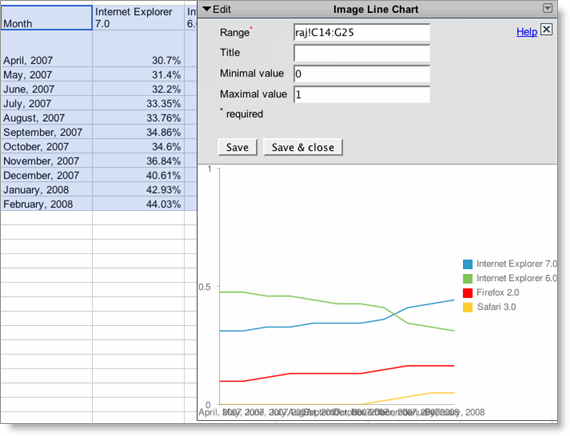Select the October, 2007 cell
The height and width of the screenshot is (436, 570).
coord(47,147)
